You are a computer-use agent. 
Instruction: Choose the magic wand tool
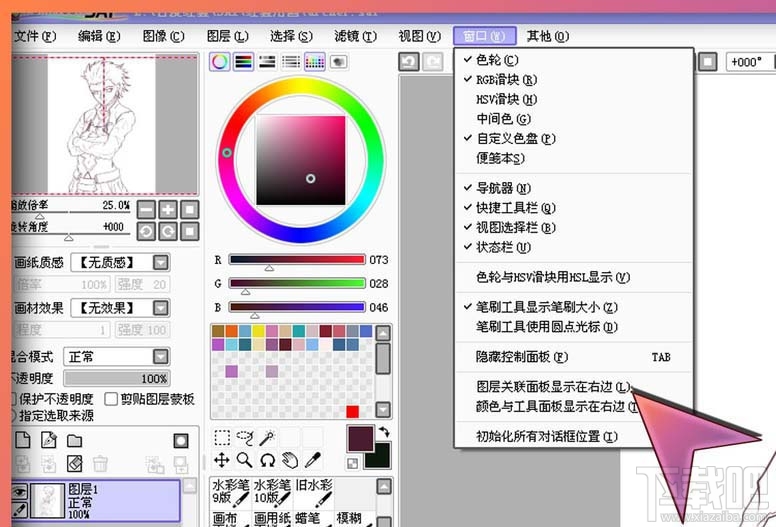point(267,438)
